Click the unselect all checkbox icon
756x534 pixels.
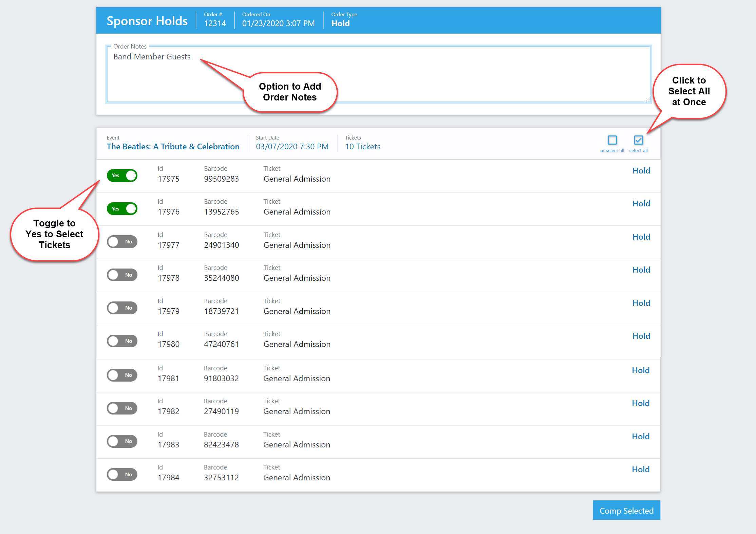coord(612,140)
